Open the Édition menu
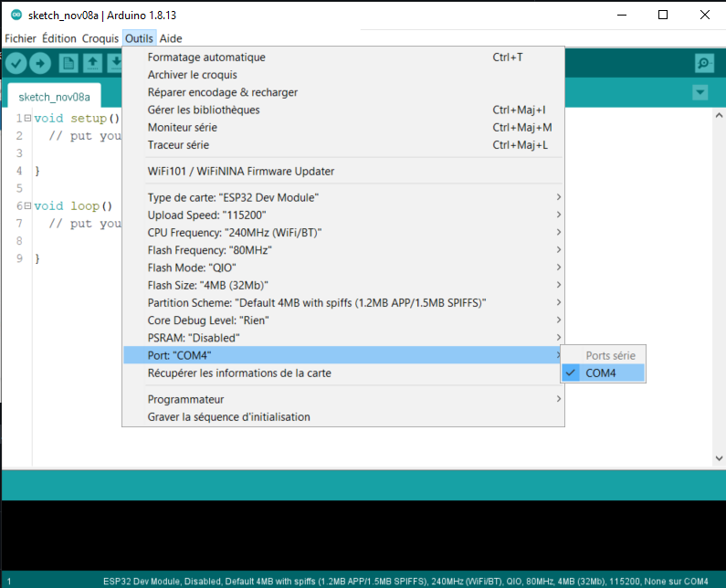The height and width of the screenshot is (588, 726). [x=59, y=38]
